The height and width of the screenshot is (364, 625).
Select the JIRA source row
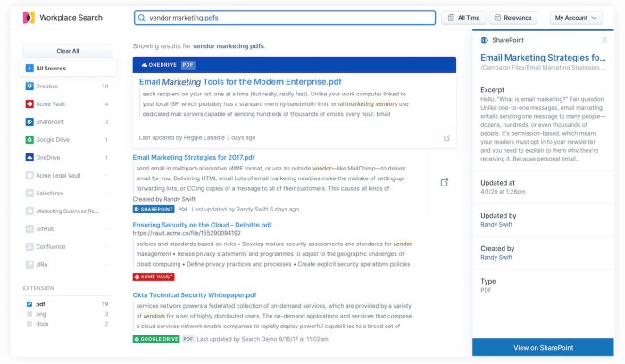[68, 264]
